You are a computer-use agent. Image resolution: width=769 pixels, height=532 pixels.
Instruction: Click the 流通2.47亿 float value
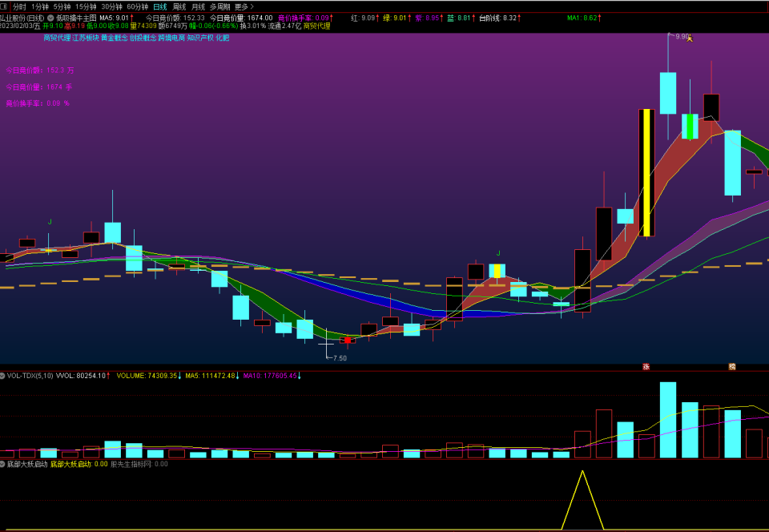coord(284,26)
